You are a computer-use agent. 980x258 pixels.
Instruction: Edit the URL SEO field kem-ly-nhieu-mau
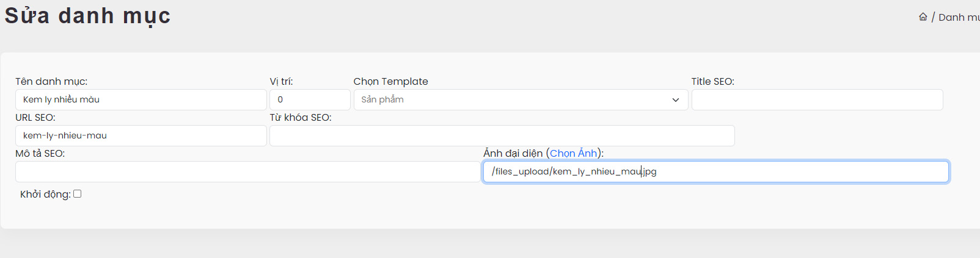pyautogui.click(x=141, y=135)
